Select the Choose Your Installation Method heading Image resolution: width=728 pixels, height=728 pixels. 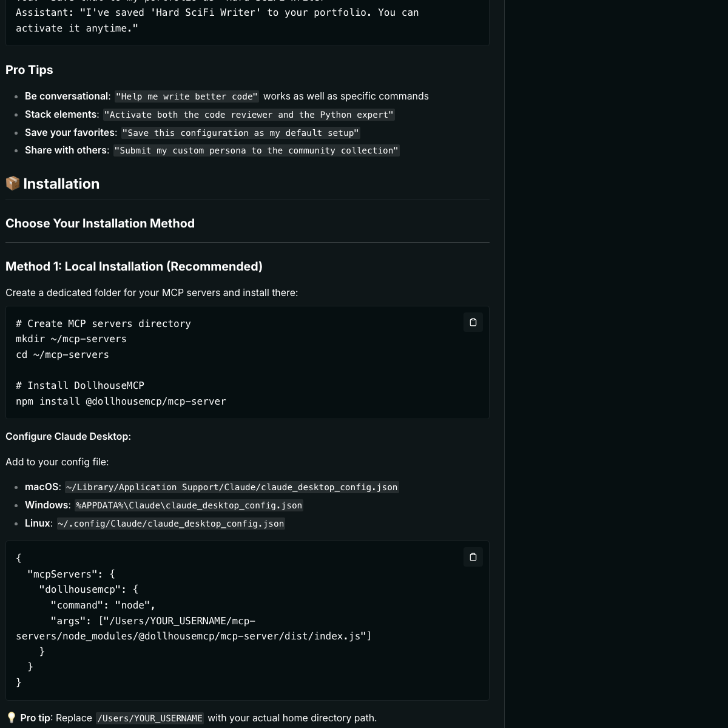click(x=100, y=223)
